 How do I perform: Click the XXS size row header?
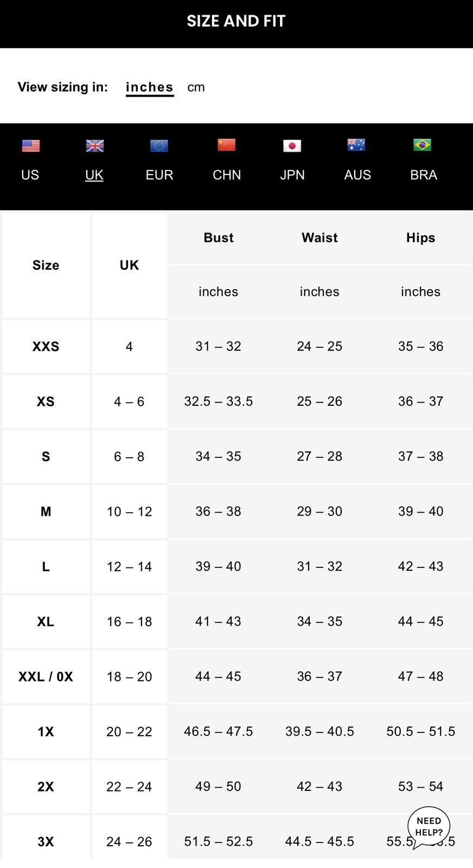[46, 347]
